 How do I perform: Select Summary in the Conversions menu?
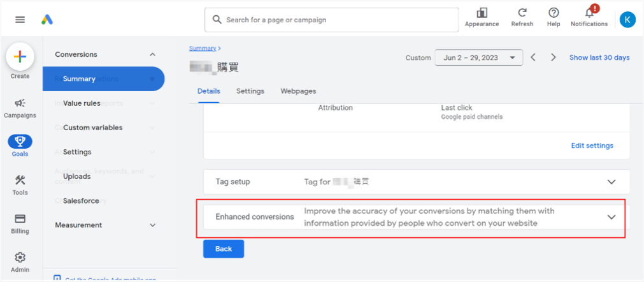point(103,78)
